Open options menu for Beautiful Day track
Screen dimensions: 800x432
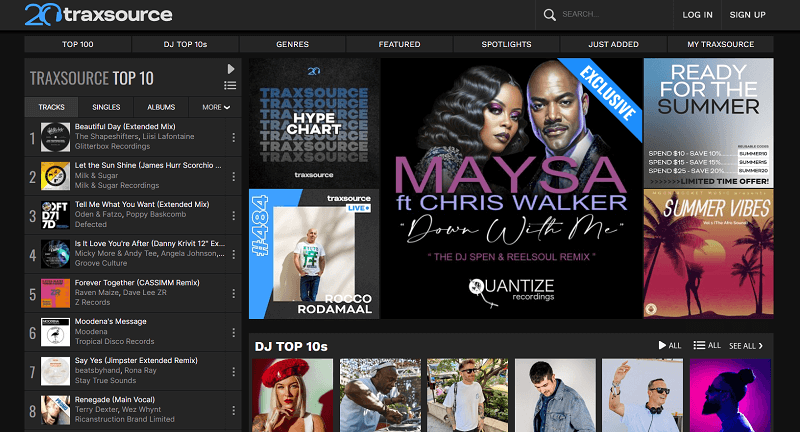[x=234, y=137]
